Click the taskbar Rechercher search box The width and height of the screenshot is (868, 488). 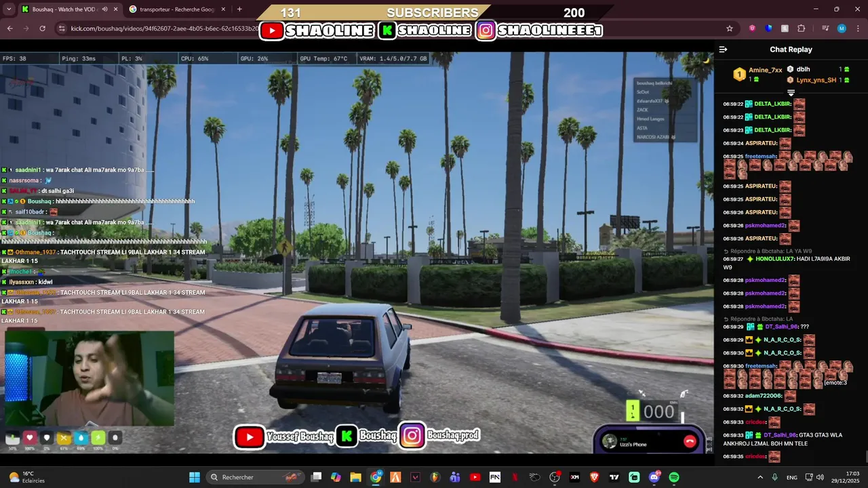click(256, 477)
